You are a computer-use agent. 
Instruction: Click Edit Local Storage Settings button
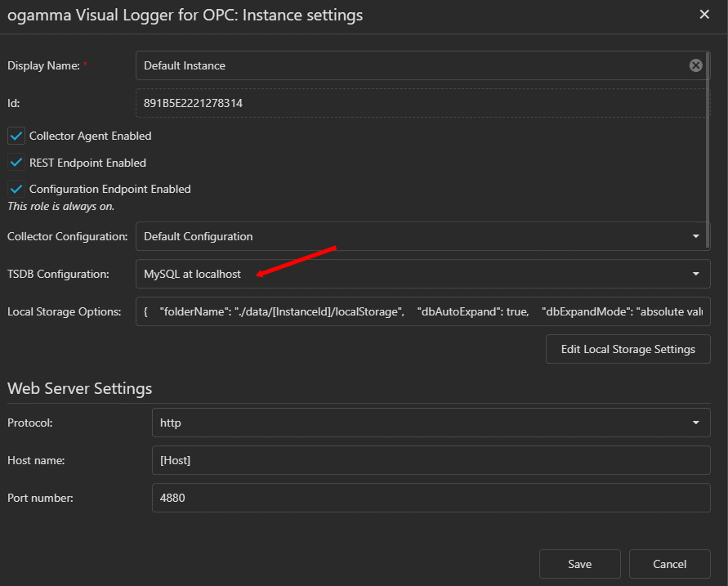pos(628,349)
